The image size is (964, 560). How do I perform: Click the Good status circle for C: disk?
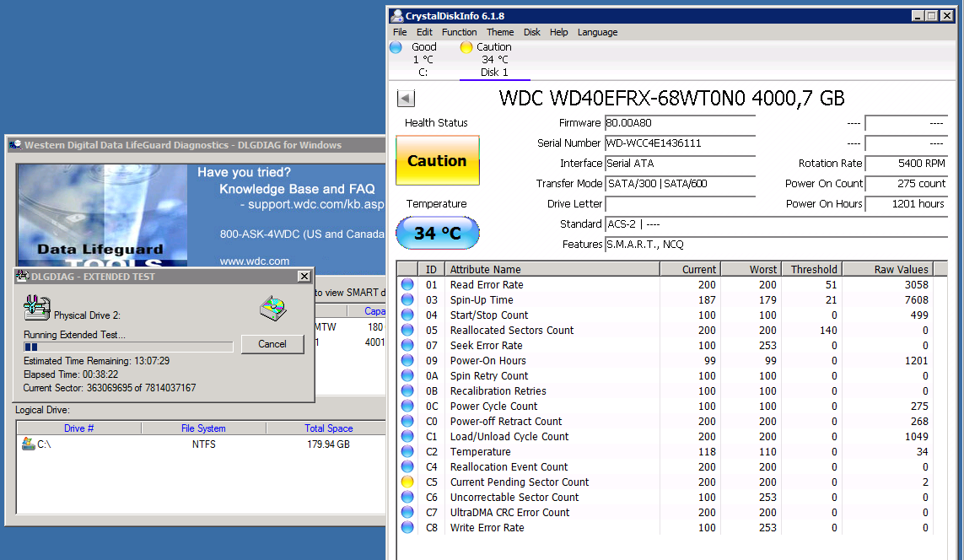point(396,47)
